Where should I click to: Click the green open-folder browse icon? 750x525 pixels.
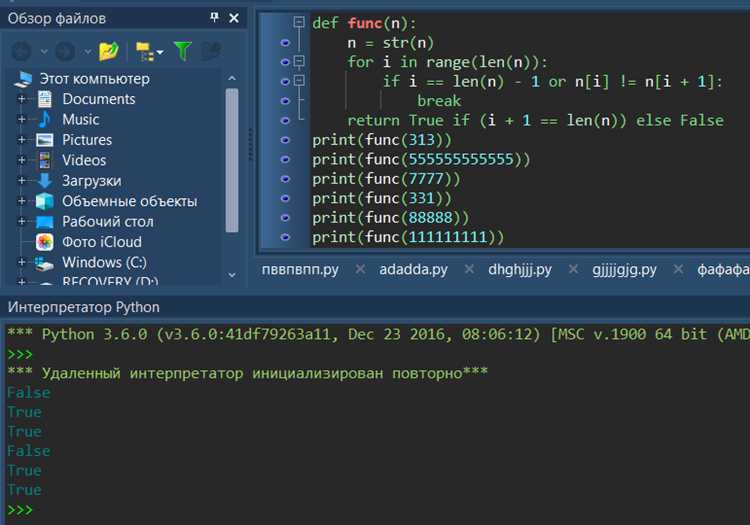coord(109,51)
